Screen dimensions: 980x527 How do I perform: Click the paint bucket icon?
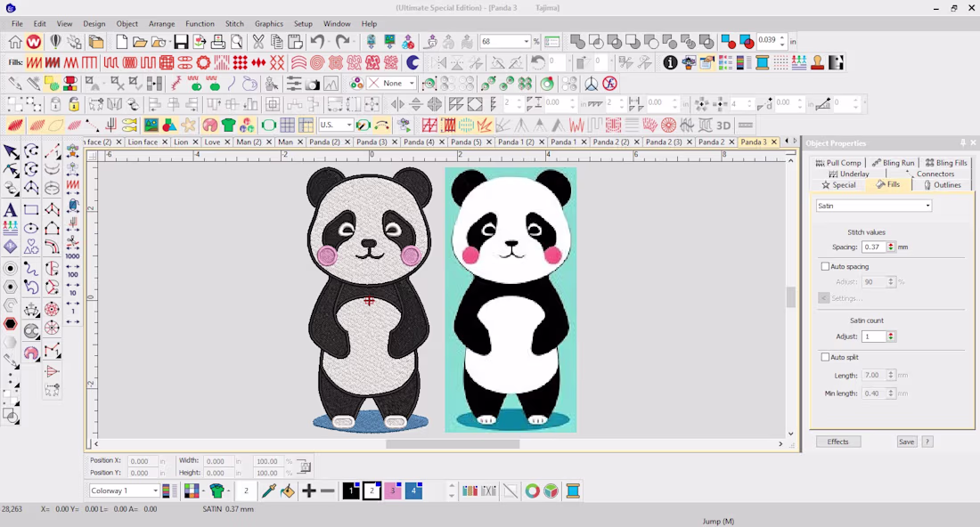pyautogui.click(x=288, y=491)
